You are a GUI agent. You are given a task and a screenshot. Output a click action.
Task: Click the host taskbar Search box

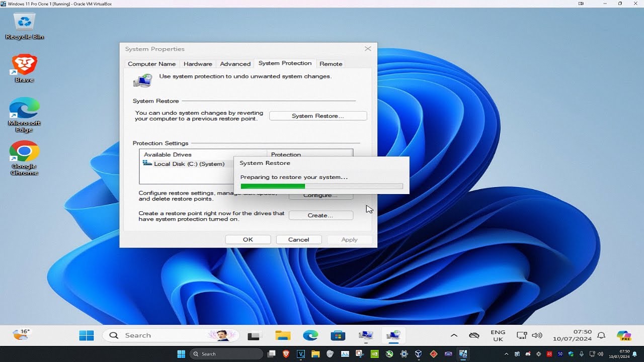(x=226, y=354)
